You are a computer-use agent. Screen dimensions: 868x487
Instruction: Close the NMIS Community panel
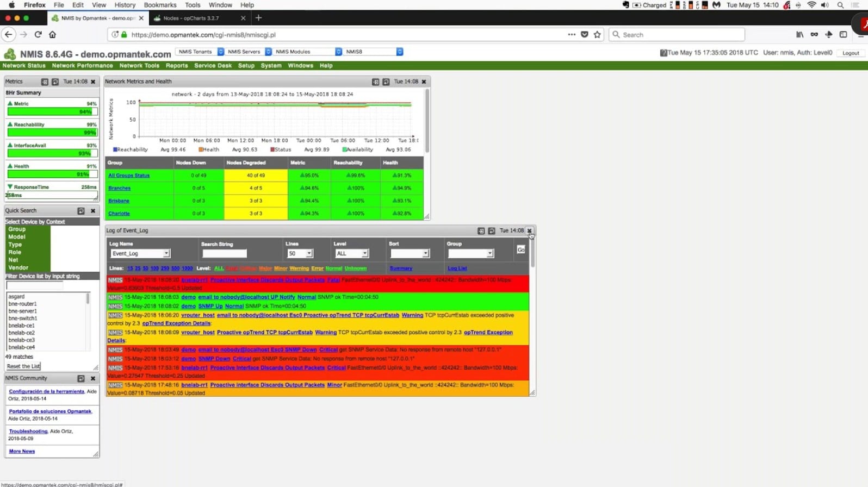coord(93,378)
